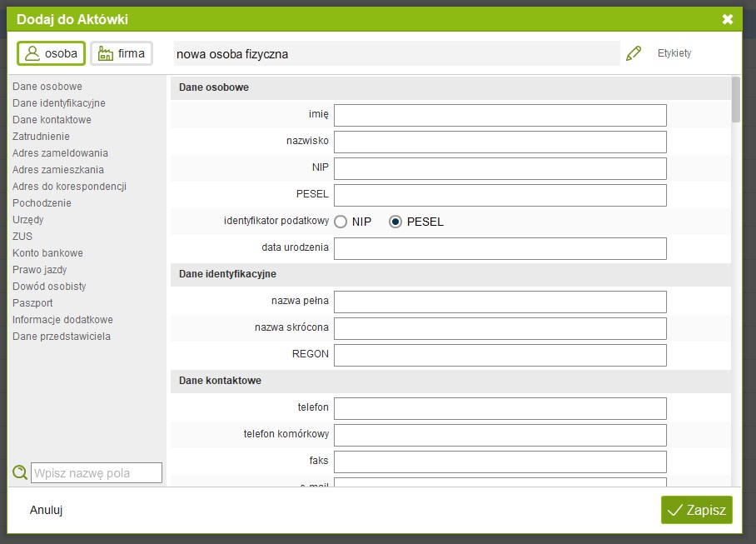756x544 pixels.
Task: Click the telefon komórkowy input field
Action: 500,435
